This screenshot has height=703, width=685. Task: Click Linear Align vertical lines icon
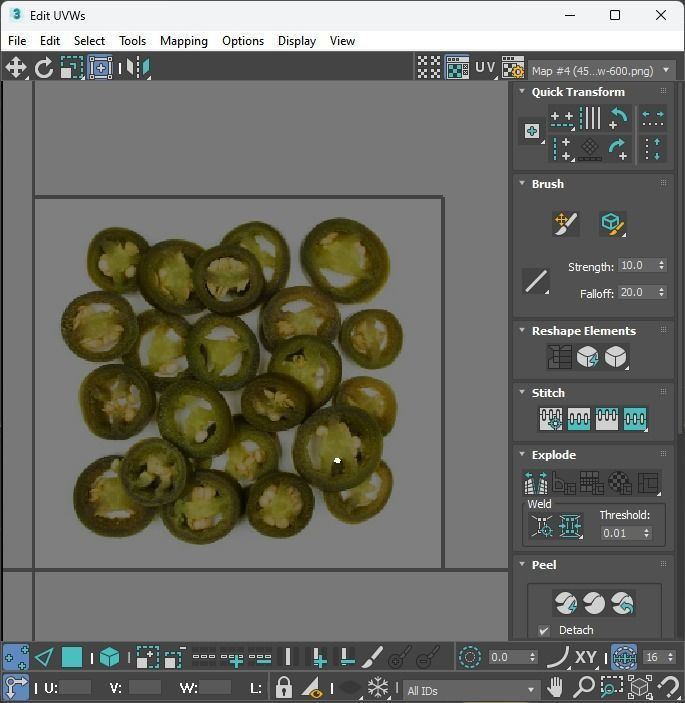click(590, 118)
